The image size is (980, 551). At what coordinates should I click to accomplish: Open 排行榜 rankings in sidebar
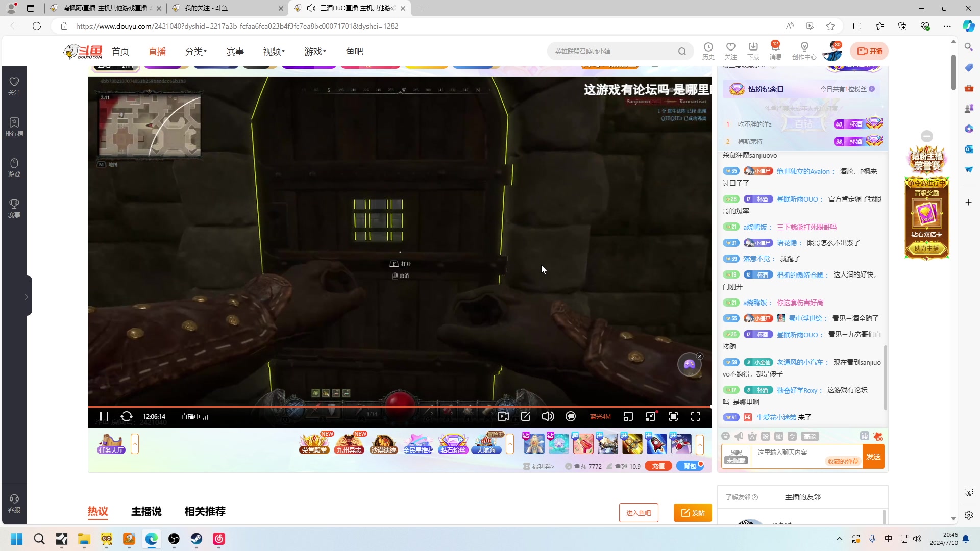coord(14,127)
